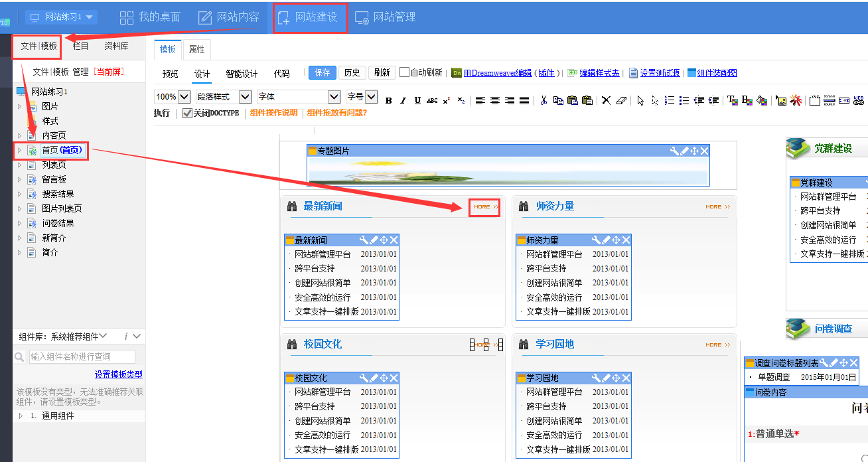The width and height of the screenshot is (868, 462).
Task: Toggle the 关闭DOCTYPE checkbox
Action: click(x=187, y=113)
